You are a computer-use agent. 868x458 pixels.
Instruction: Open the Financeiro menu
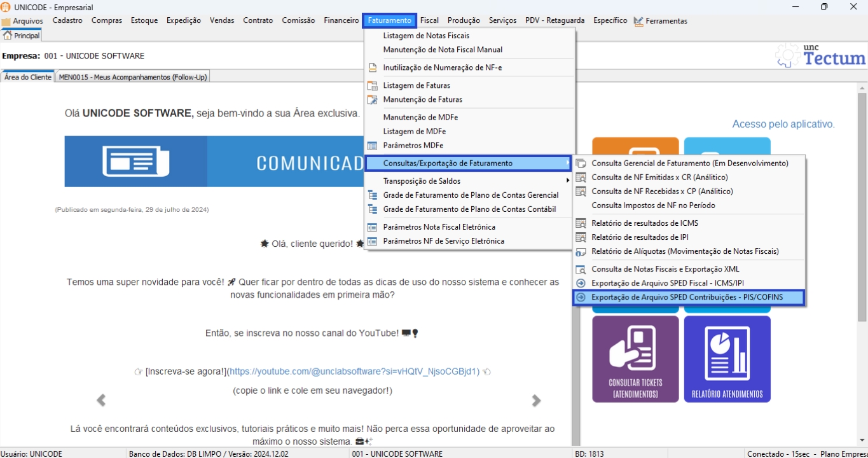pos(341,20)
